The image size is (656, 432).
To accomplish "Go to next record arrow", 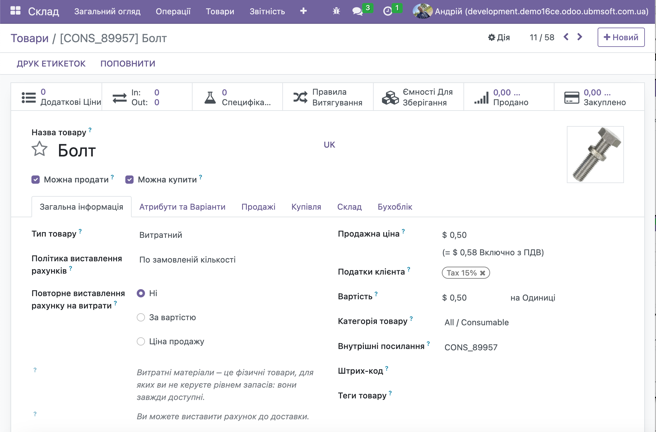I will click(580, 37).
